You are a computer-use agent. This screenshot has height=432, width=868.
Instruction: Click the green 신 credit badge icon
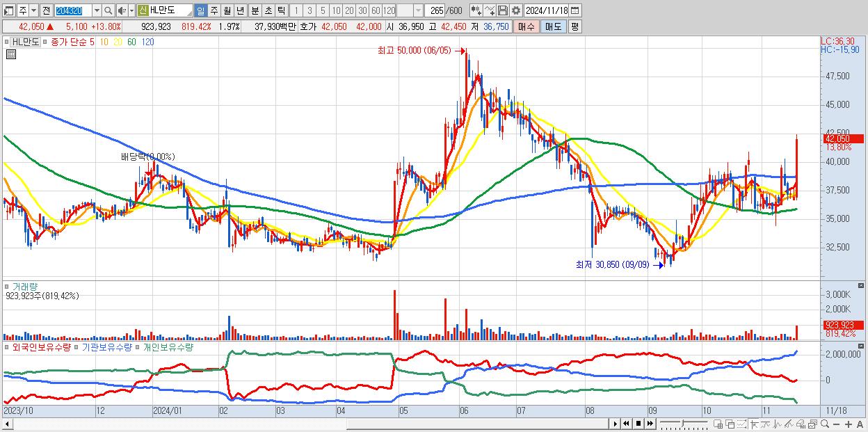143,10
